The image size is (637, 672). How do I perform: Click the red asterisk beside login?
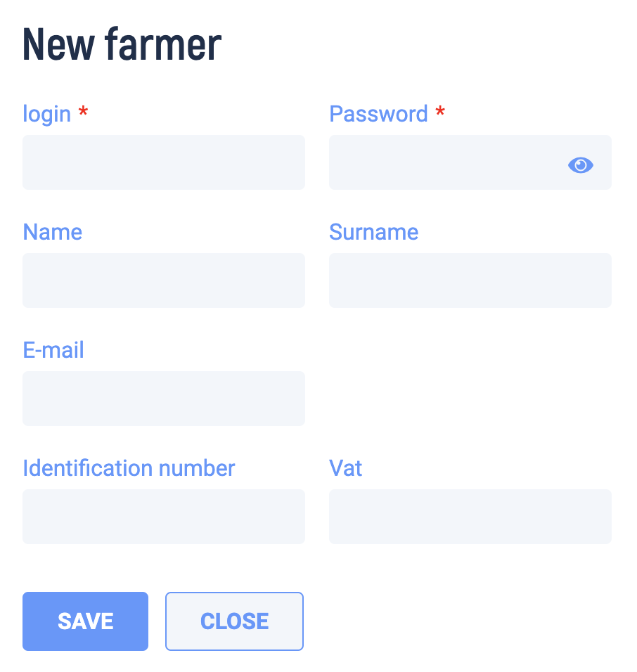(x=83, y=112)
